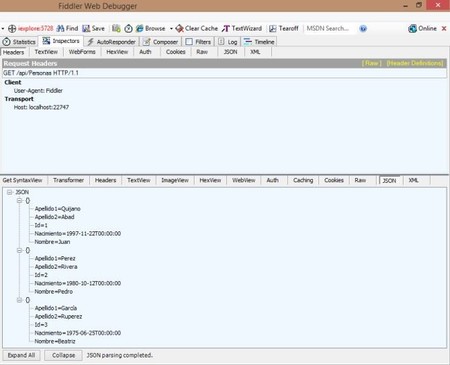Select the Apellido1=Quijano tree row
This screenshot has height=365, width=450.
pos(57,209)
